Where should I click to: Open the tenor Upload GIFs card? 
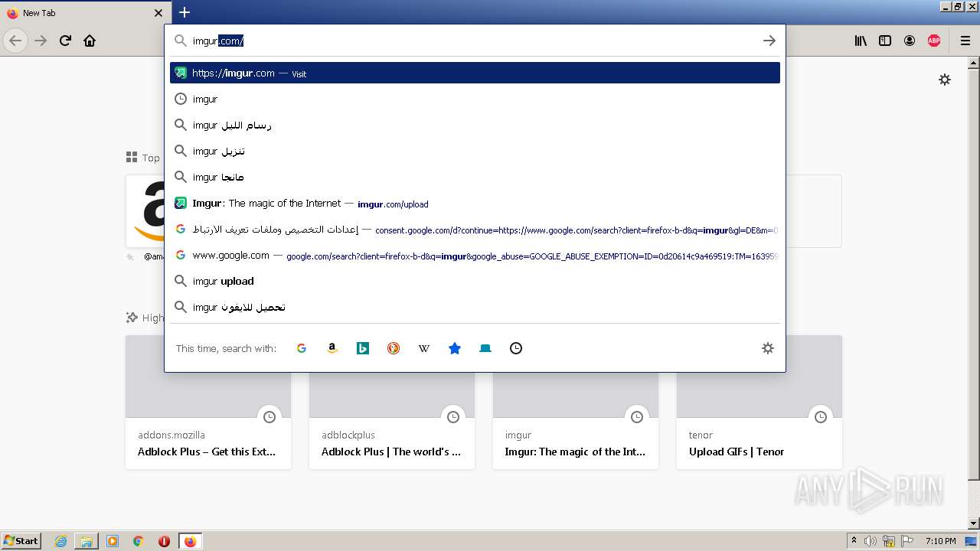tap(759, 402)
